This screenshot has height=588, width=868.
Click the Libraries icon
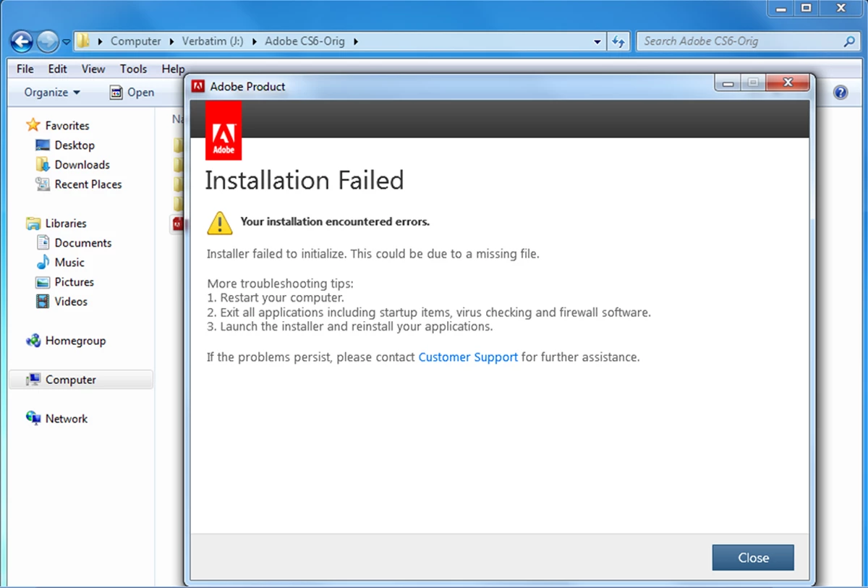(x=33, y=223)
